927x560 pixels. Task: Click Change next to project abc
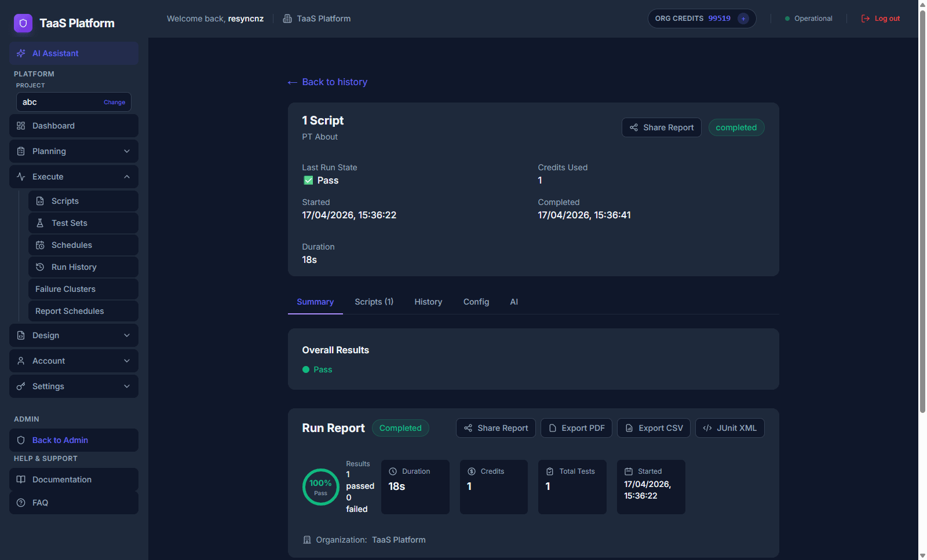point(114,102)
